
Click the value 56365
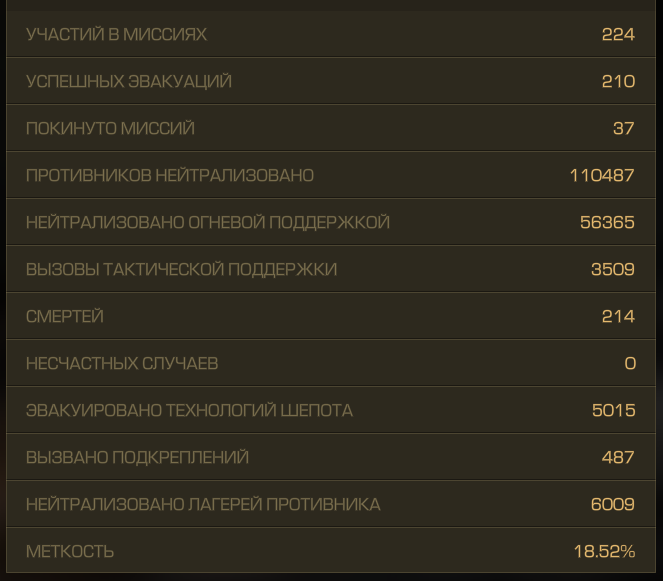pyautogui.click(x=607, y=222)
